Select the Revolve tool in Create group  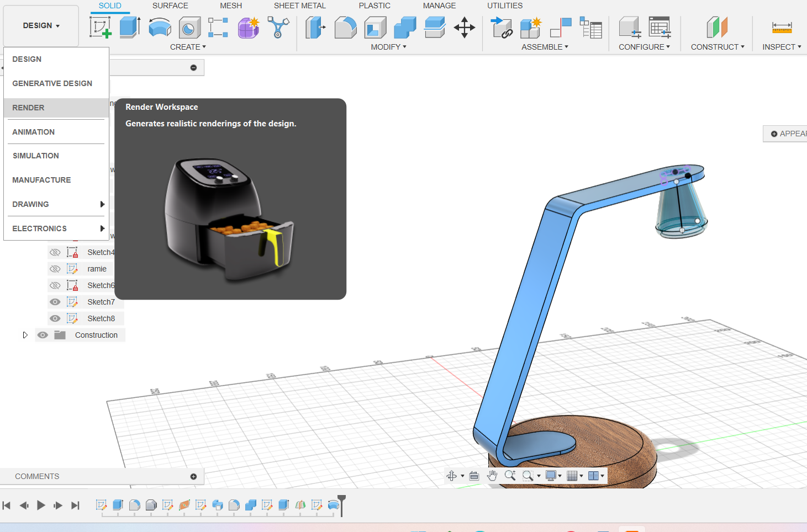point(160,27)
